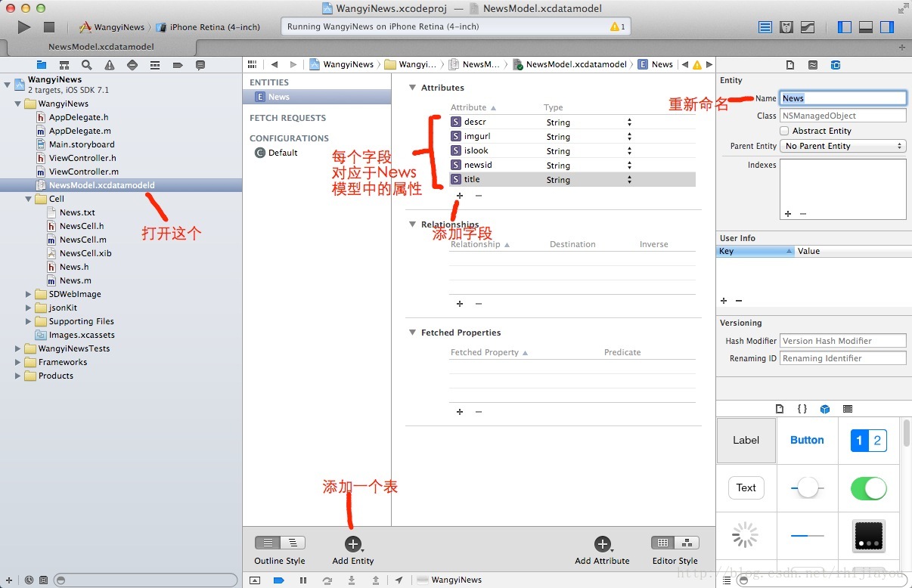912x588 pixels.
Task: Select WangyiNews scheme in toolbar
Action: pos(112,27)
